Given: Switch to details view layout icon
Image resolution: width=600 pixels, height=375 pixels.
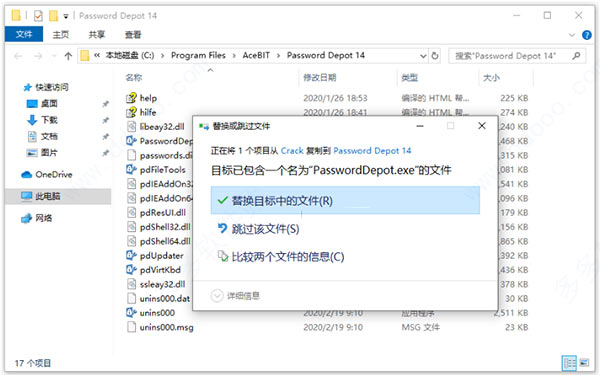Looking at the screenshot, I should pos(569,362).
